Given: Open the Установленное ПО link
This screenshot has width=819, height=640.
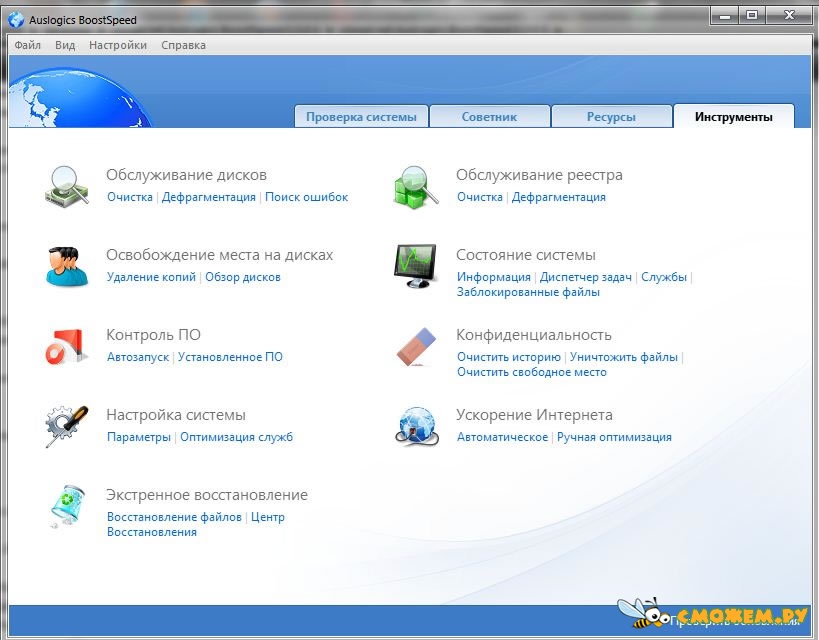Looking at the screenshot, I should 230,357.
